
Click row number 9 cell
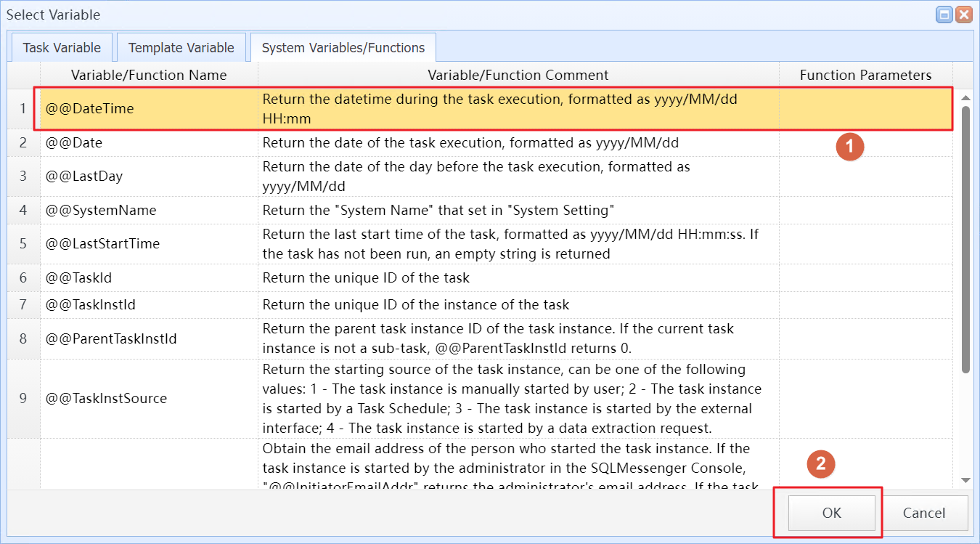[23, 398]
